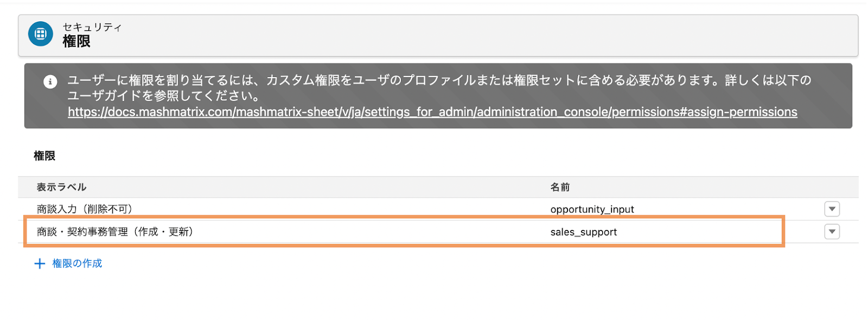868x320 pixels.
Task: Click the blue security grid icon
Action: pyautogui.click(x=41, y=34)
